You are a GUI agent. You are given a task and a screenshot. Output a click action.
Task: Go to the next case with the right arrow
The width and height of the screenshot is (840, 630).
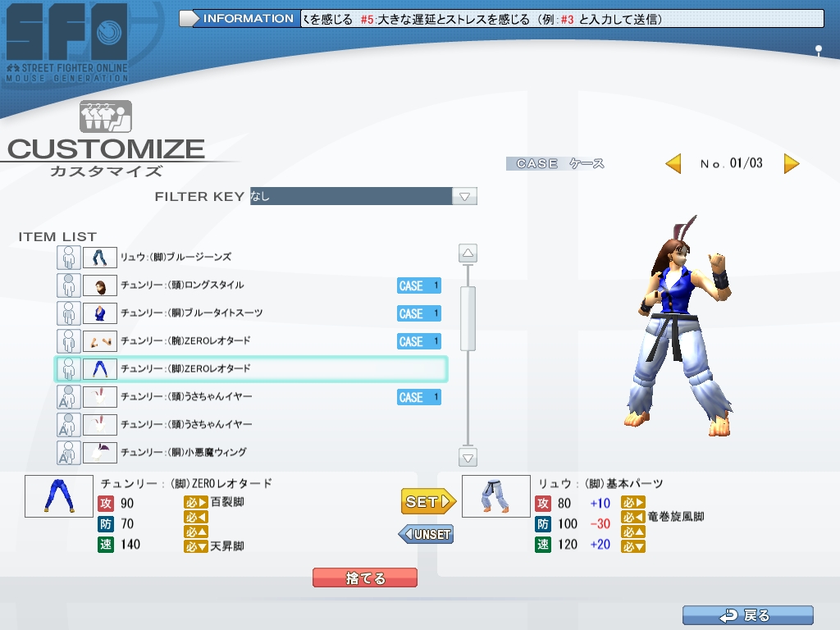pyautogui.click(x=792, y=163)
